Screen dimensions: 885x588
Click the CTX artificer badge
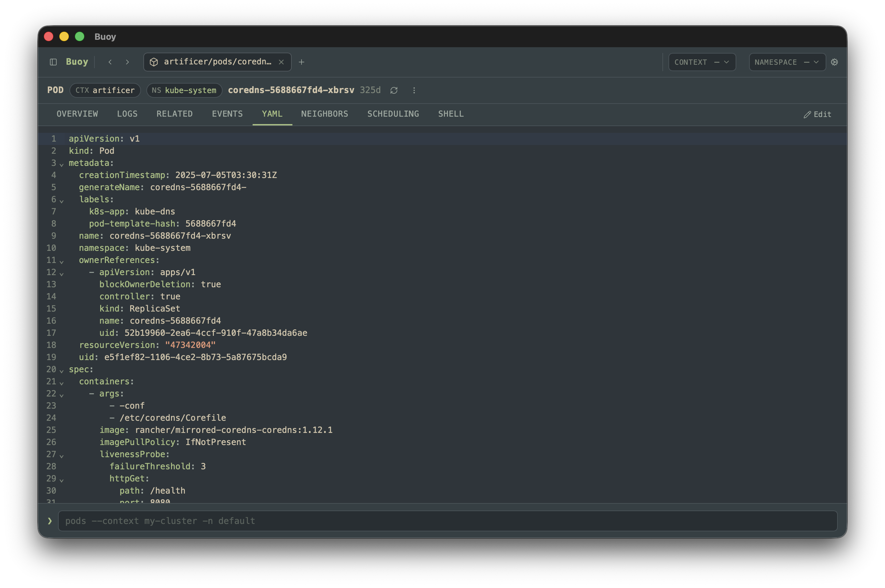click(105, 90)
